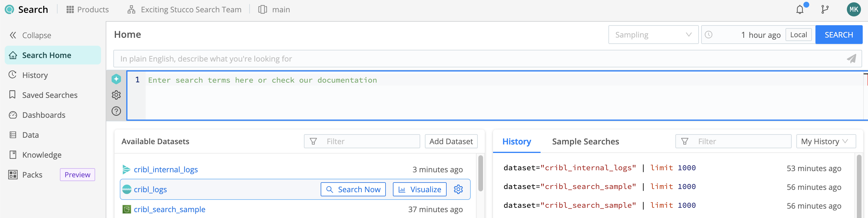Image resolution: width=868 pixels, height=218 pixels.
Task: Open the notifications bell
Action: click(800, 9)
